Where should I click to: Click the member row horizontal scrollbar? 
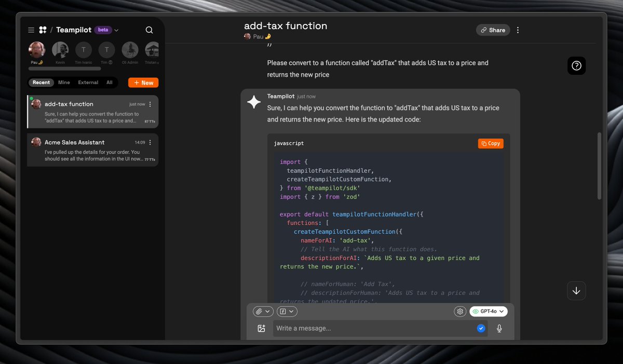[64, 69]
